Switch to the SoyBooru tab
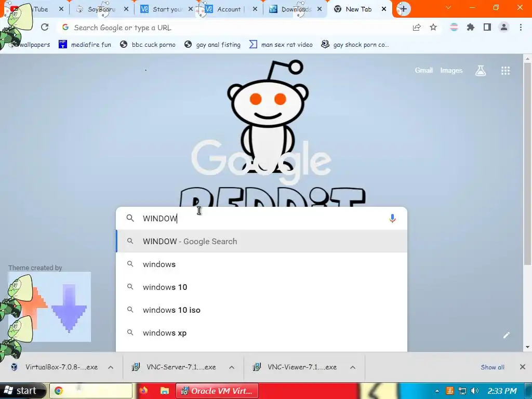 point(101,9)
